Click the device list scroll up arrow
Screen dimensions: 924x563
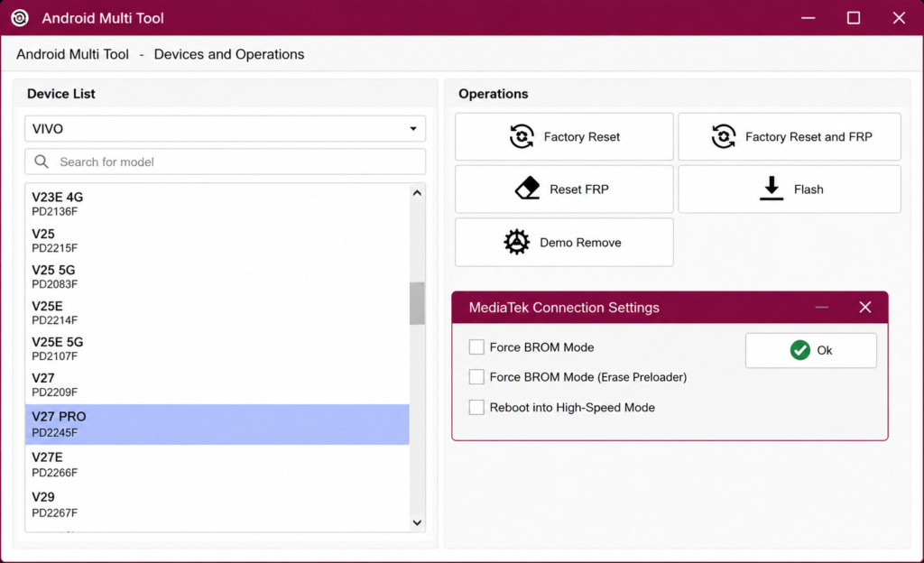point(417,193)
